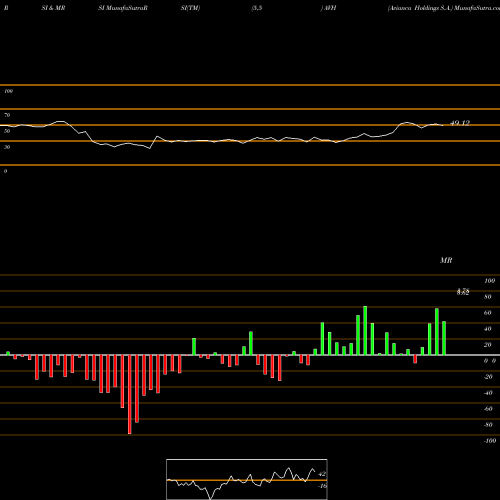Click the RSI axis label 50
Image resolution: width=500 pixels, height=500 pixels.
[x=7, y=131]
